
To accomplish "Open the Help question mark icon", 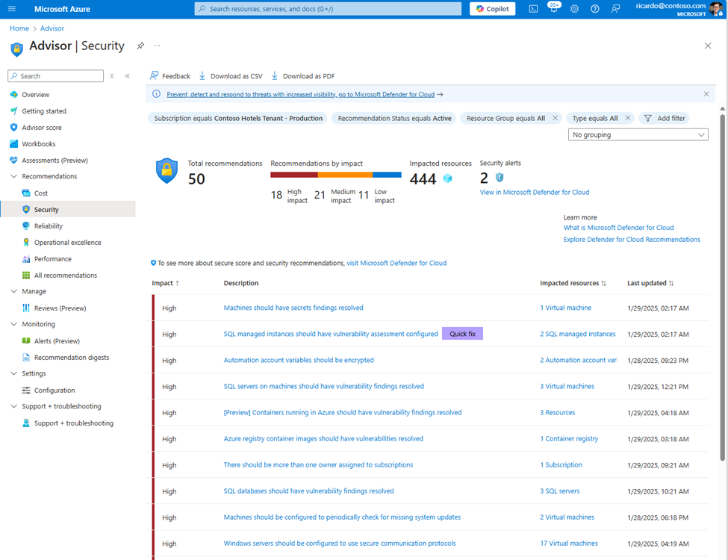I will pos(595,9).
